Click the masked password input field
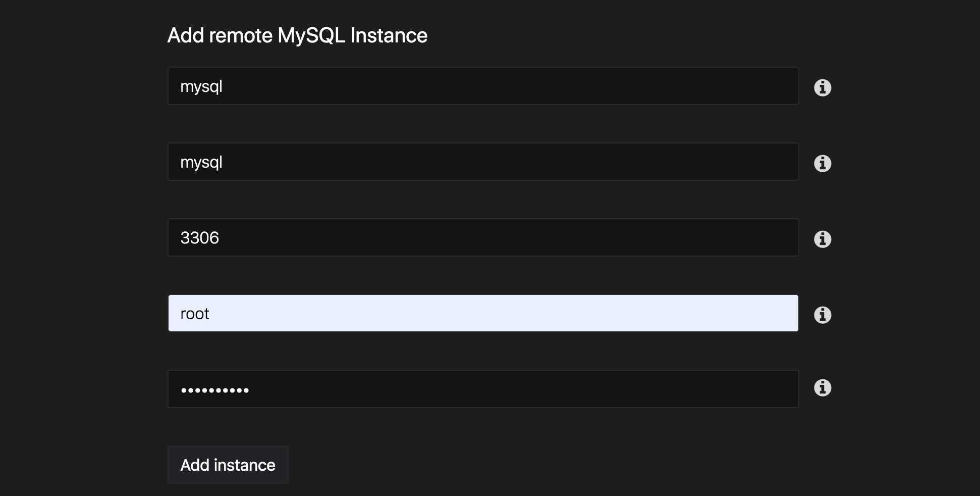The height and width of the screenshot is (496, 980). pos(483,389)
